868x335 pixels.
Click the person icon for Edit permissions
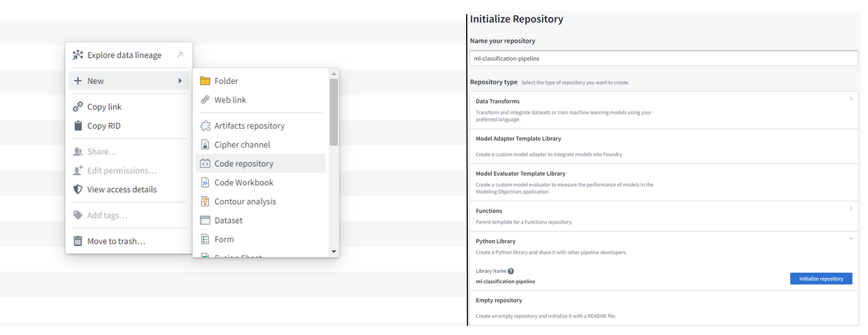point(78,170)
